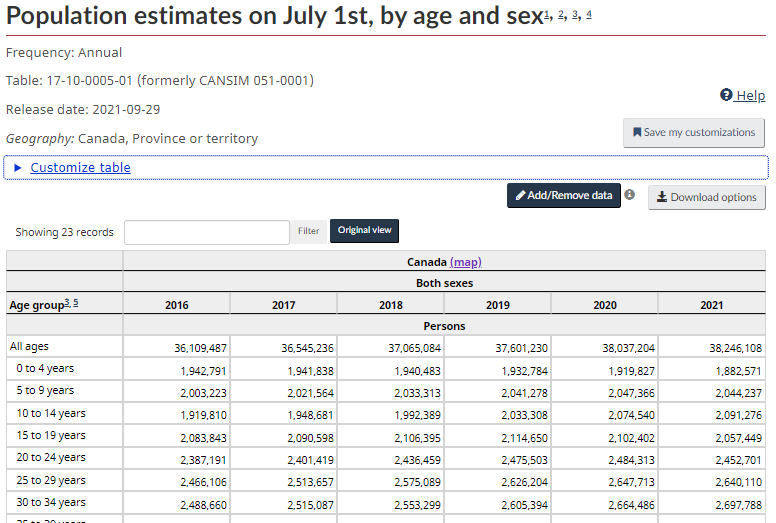Click the question mark Help icon
This screenshot has height=523, width=776.
726,95
